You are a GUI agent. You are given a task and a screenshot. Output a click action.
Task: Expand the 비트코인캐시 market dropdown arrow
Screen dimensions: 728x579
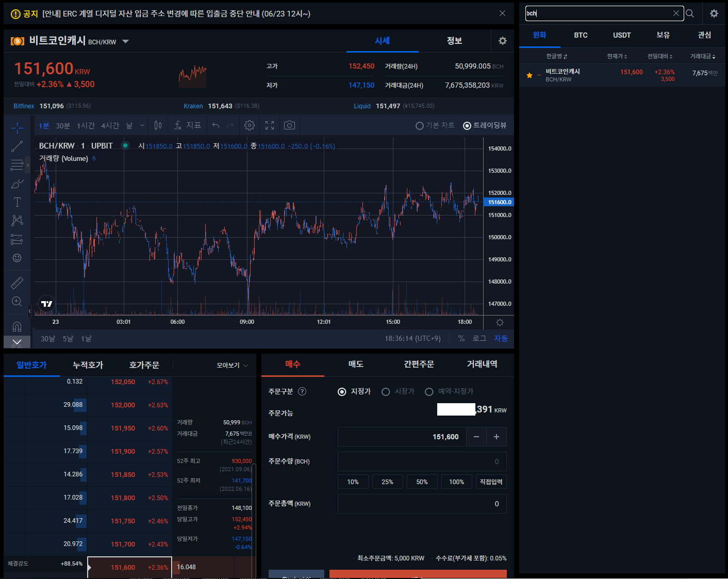click(x=125, y=41)
